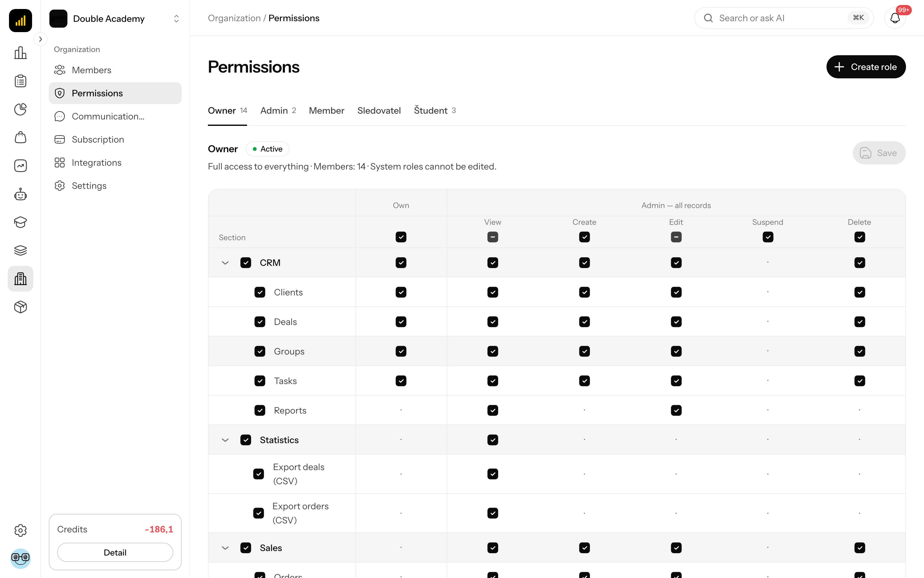This screenshot has width=924, height=578.
Task: Click the Save button
Action: [x=879, y=153]
